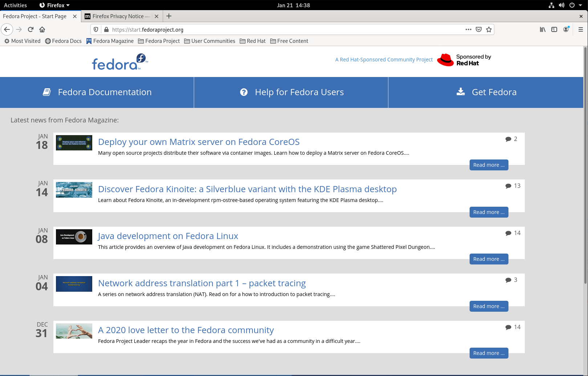
Task: Click the Get Fedora button
Action: pyautogui.click(x=486, y=92)
